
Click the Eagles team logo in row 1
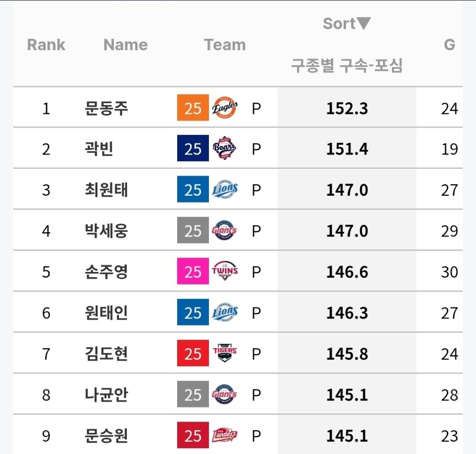[x=224, y=108]
